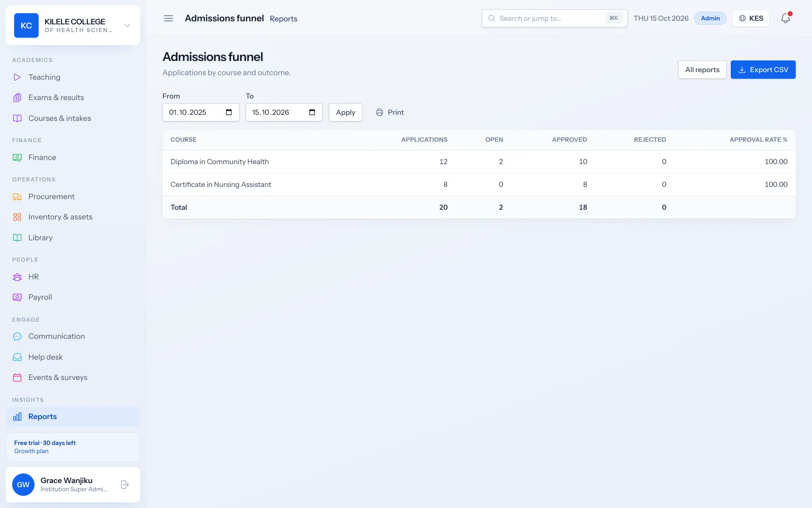Click the Procurement truck icon
This screenshot has height=508, width=812.
pos(17,197)
